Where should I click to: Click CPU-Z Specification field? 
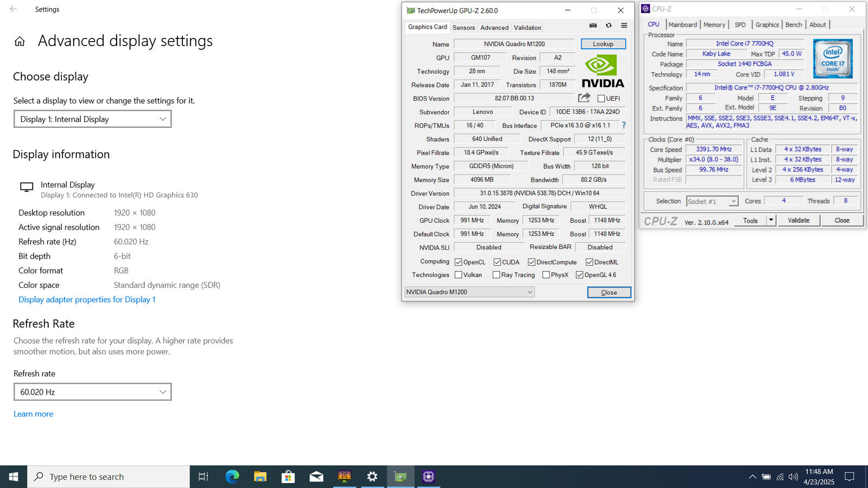click(771, 87)
